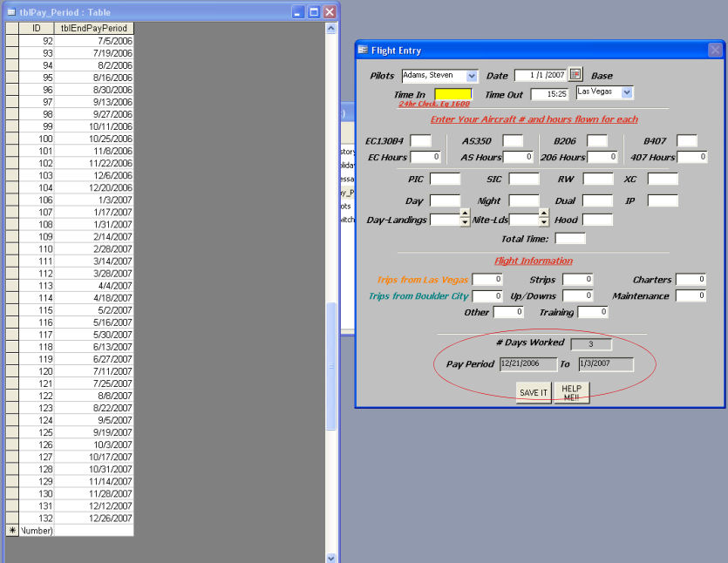Viewport: 728px width, 563px height.
Task: Expand the Pilots dropdown showing Adams, Steven
Action: click(x=473, y=76)
